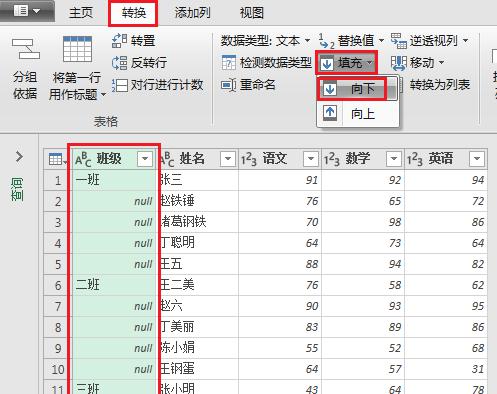Click the 重命名 button
This screenshot has width=497, height=394.
[248, 85]
